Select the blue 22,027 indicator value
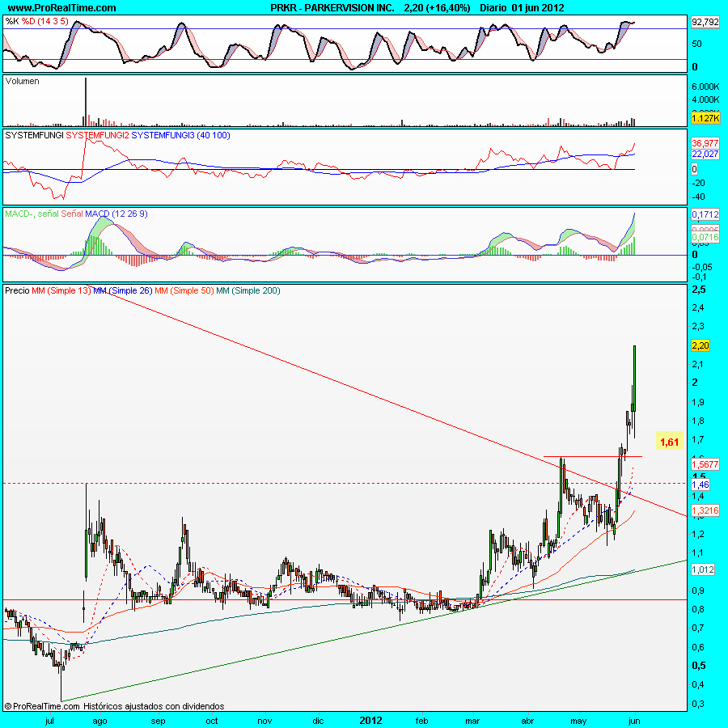This screenshot has width=728, height=728. [705, 154]
